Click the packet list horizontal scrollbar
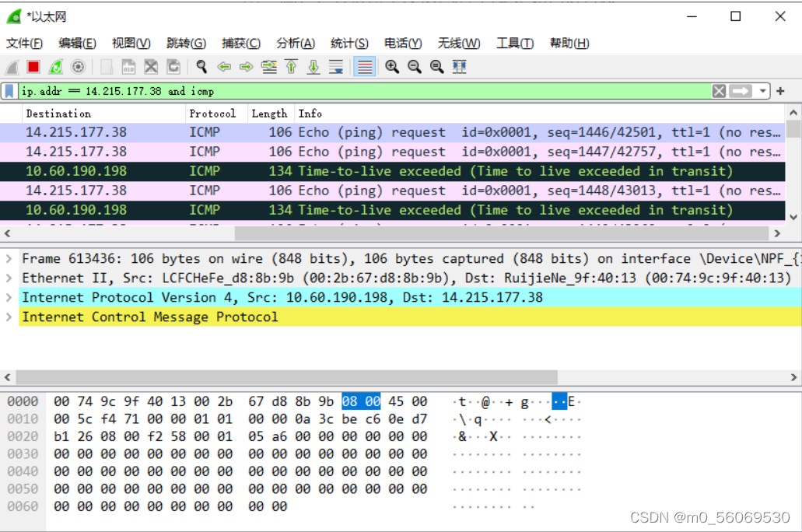The height and width of the screenshot is (532, 802). [389, 233]
